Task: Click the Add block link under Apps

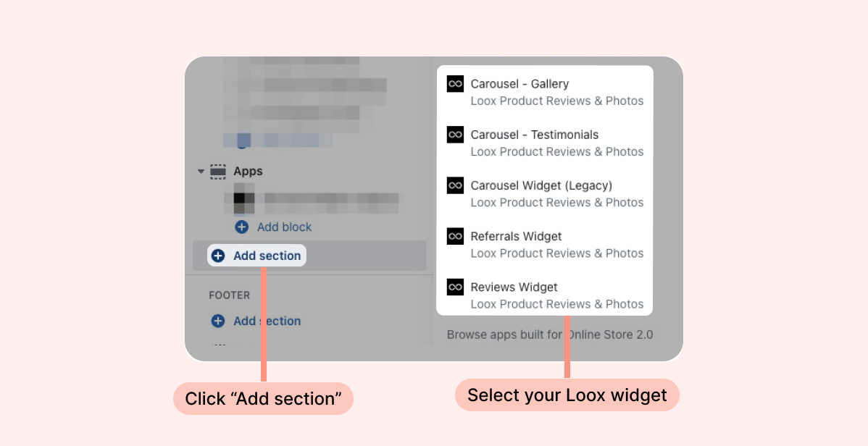Action: click(284, 227)
